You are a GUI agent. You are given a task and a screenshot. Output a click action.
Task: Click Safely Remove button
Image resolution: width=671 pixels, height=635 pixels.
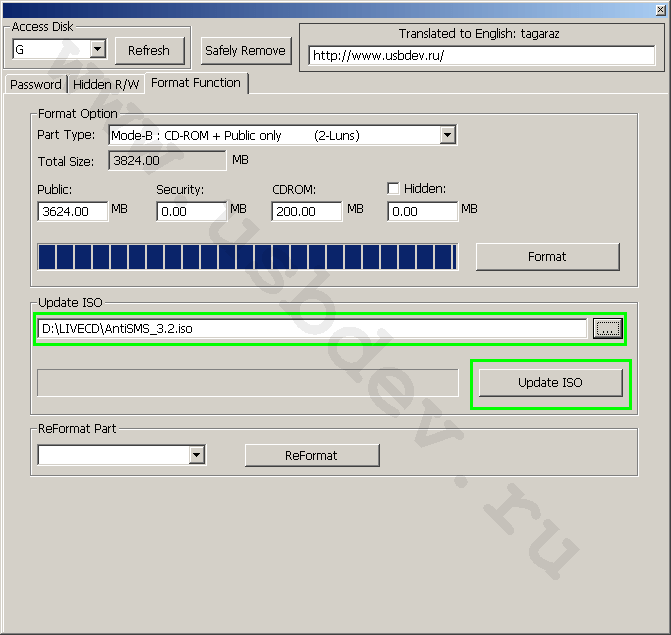click(246, 50)
